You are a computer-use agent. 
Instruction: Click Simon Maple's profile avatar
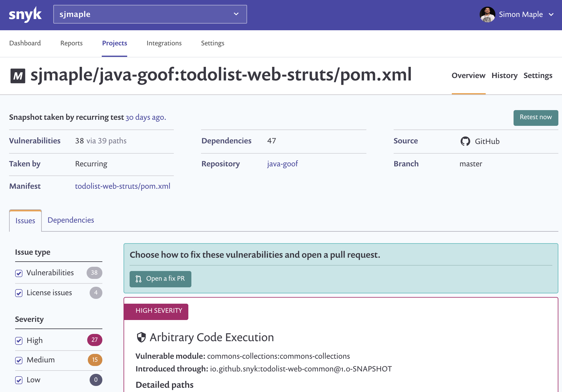[x=488, y=15]
